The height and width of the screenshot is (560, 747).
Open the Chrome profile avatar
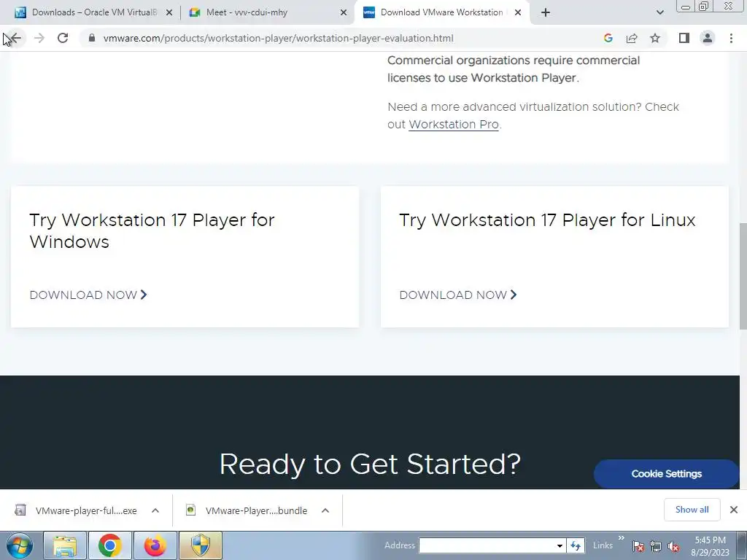(708, 38)
